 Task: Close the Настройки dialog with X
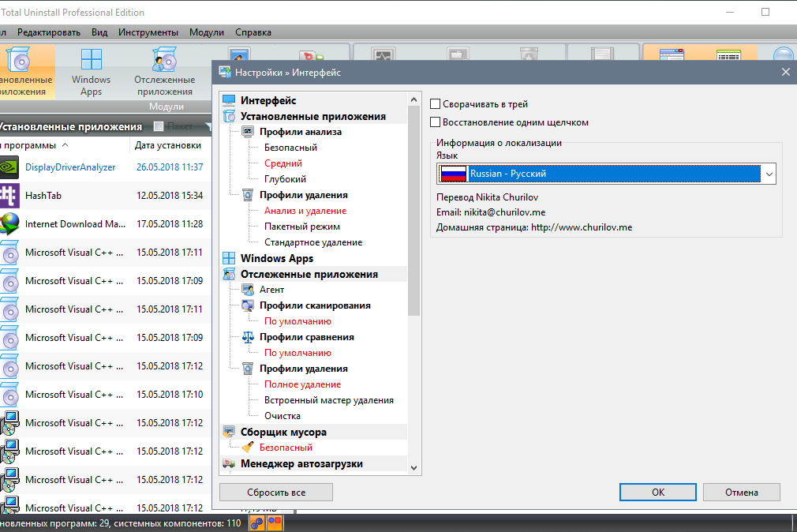click(x=785, y=72)
